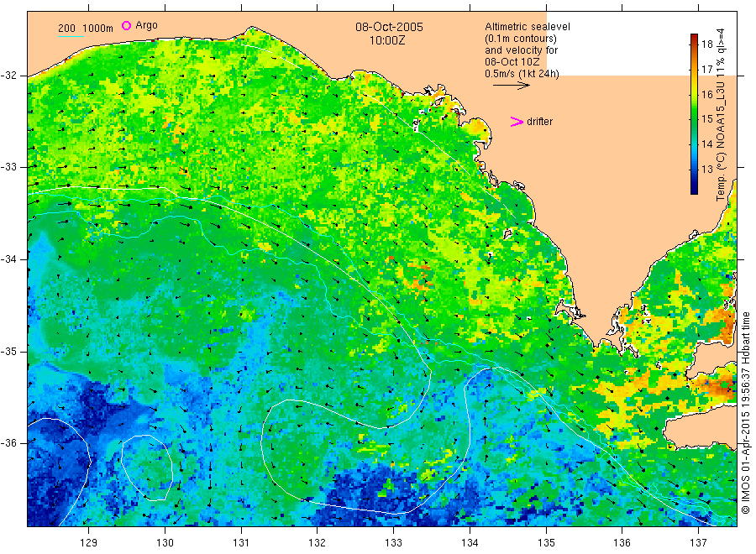Screen dimensions: 756x554
Task: Click the "10:00Z" time label
Action: click(387, 40)
